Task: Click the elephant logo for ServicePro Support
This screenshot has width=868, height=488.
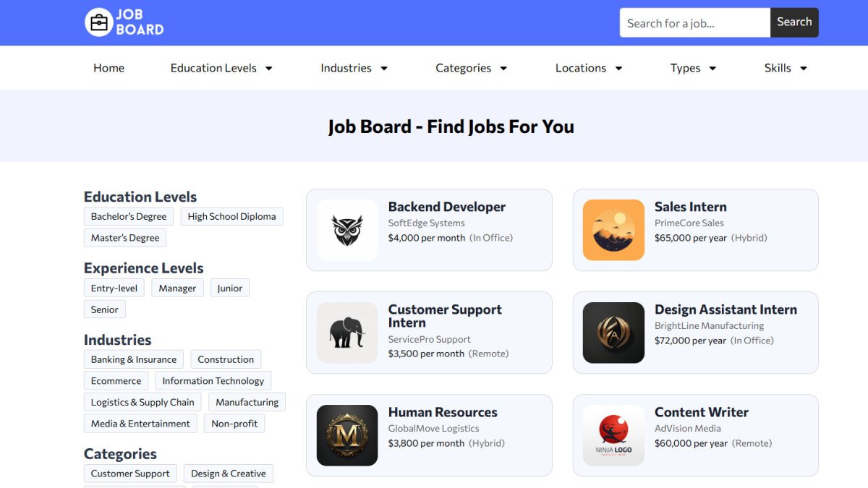Action: [x=346, y=333]
